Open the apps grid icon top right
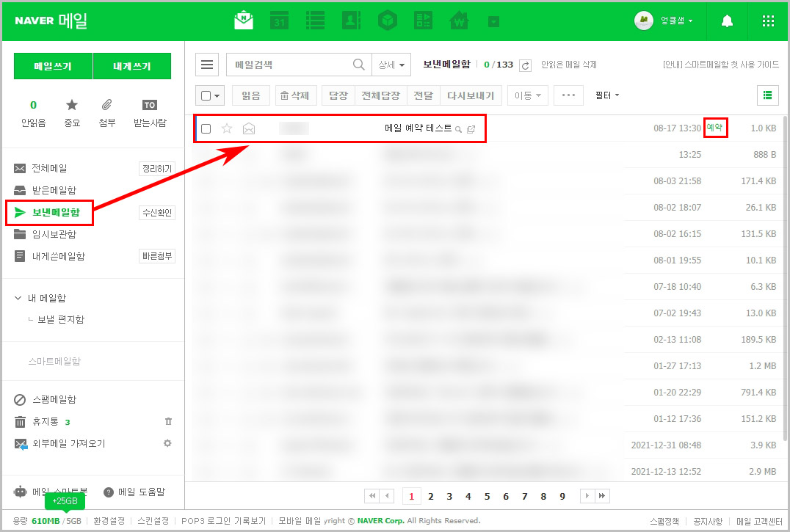Image resolution: width=790 pixels, height=532 pixels. (x=768, y=21)
